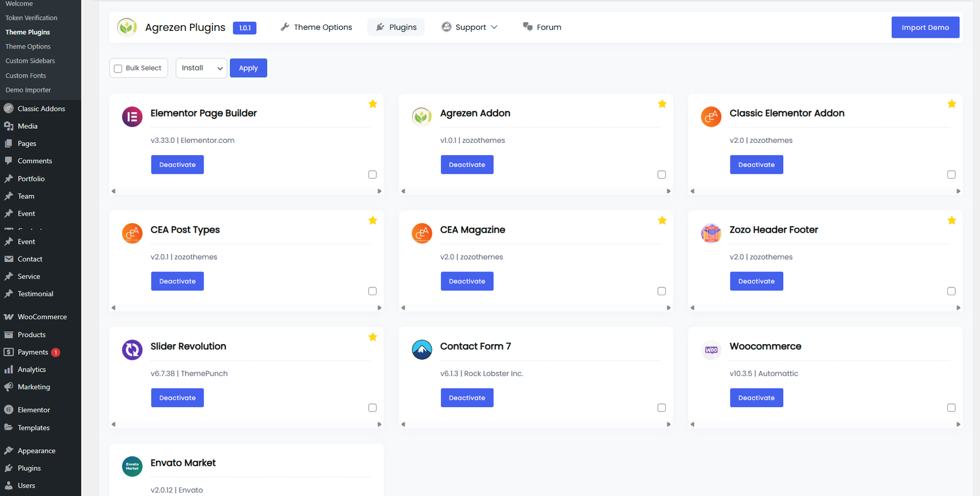Click the Envato Market plugin icon

(x=132, y=466)
